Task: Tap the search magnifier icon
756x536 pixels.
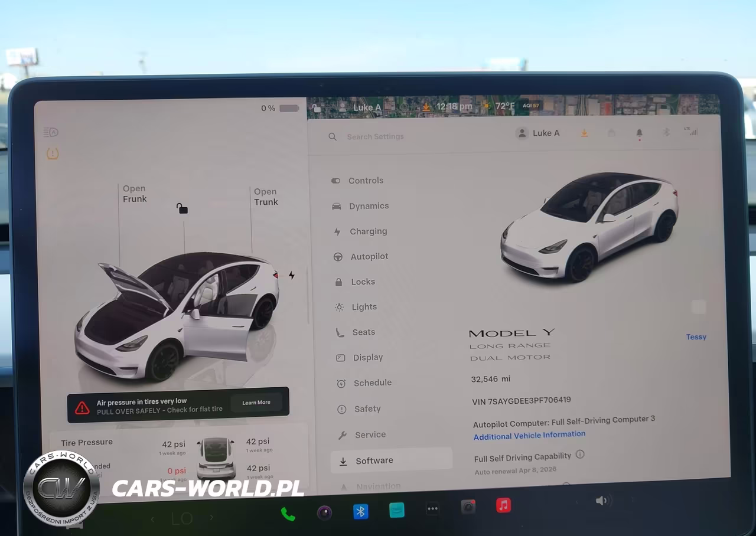Action: 333,136
